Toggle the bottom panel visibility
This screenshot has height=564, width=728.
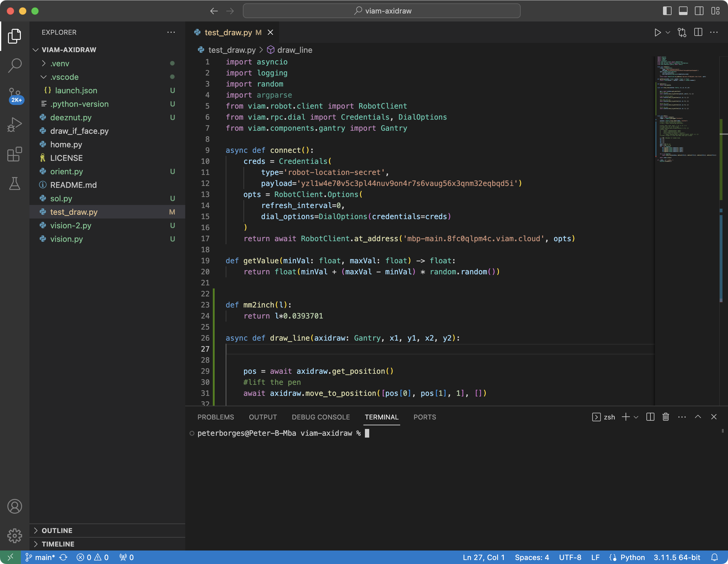683,11
